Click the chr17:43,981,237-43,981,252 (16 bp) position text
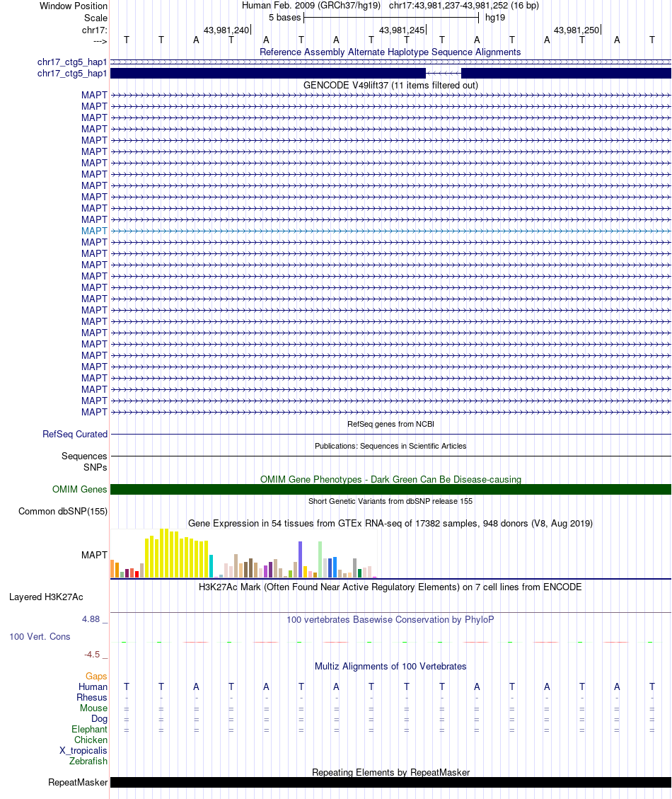The width and height of the screenshot is (672, 799). [x=463, y=6]
